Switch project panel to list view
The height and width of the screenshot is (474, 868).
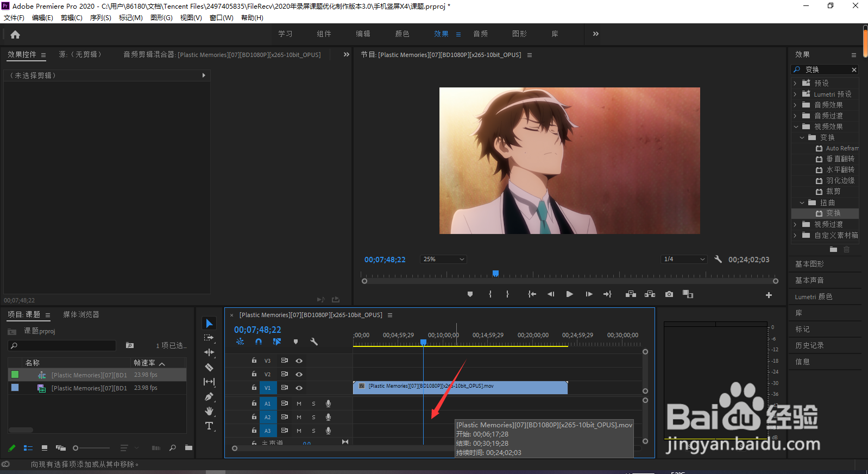click(x=28, y=448)
